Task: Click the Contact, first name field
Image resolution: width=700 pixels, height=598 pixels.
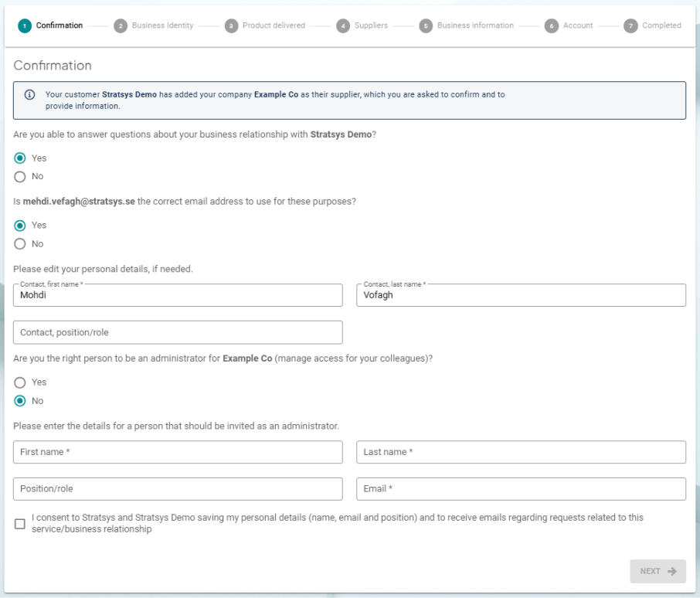Action: coord(178,295)
